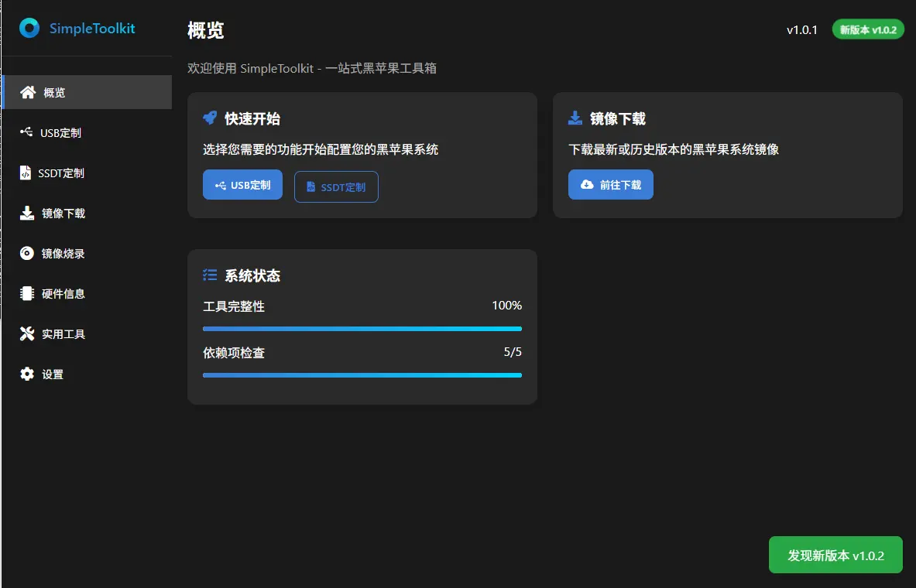Click the v1.0.1 version label
916x588 pixels.
pyautogui.click(x=802, y=29)
